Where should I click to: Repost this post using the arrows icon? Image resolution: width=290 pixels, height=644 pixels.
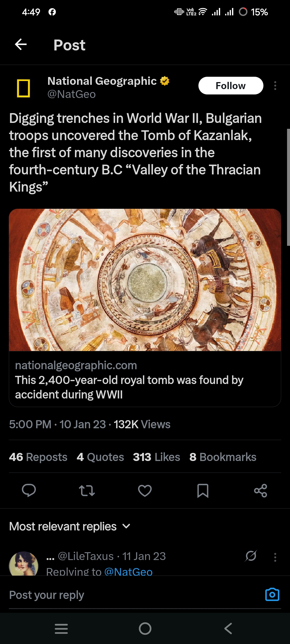(x=87, y=491)
